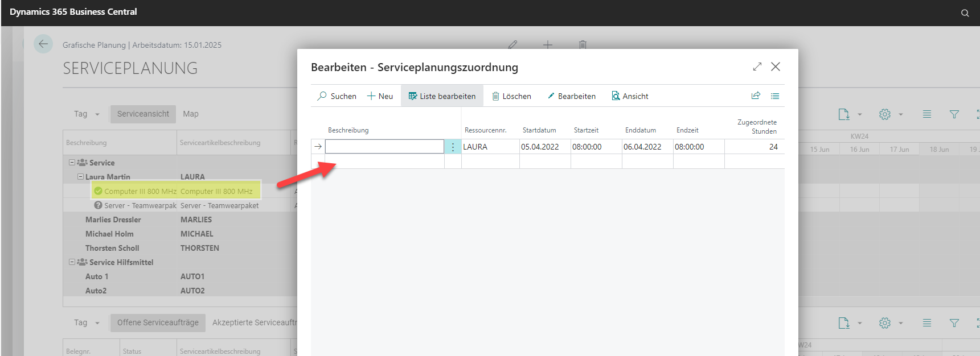Viewport: 980px width, 356px height.
Task: Open dropdown arrow next to upper gear icon
Action: click(x=901, y=114)
